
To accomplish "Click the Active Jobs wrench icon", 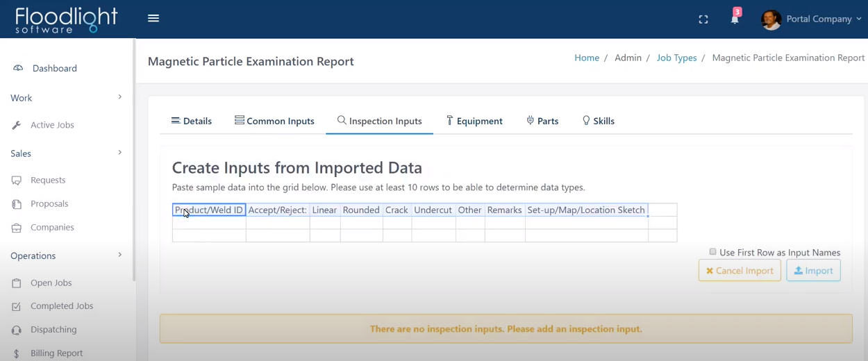I will (x=17, y=126).
